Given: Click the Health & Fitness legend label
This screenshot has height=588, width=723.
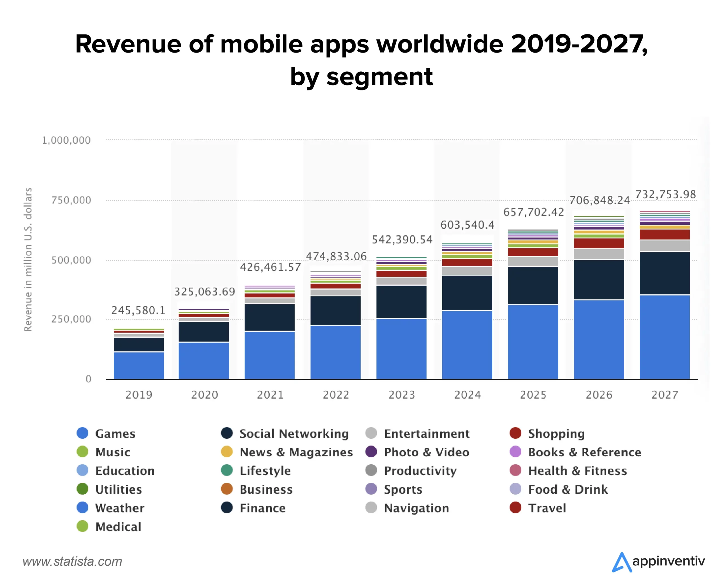Looking at the screenshot, I should tap(578, 471).
